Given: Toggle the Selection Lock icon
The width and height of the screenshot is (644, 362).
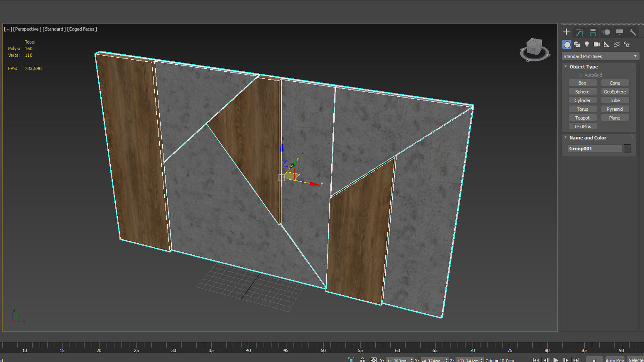Looking at the screenshot, I should click(363, 360).
